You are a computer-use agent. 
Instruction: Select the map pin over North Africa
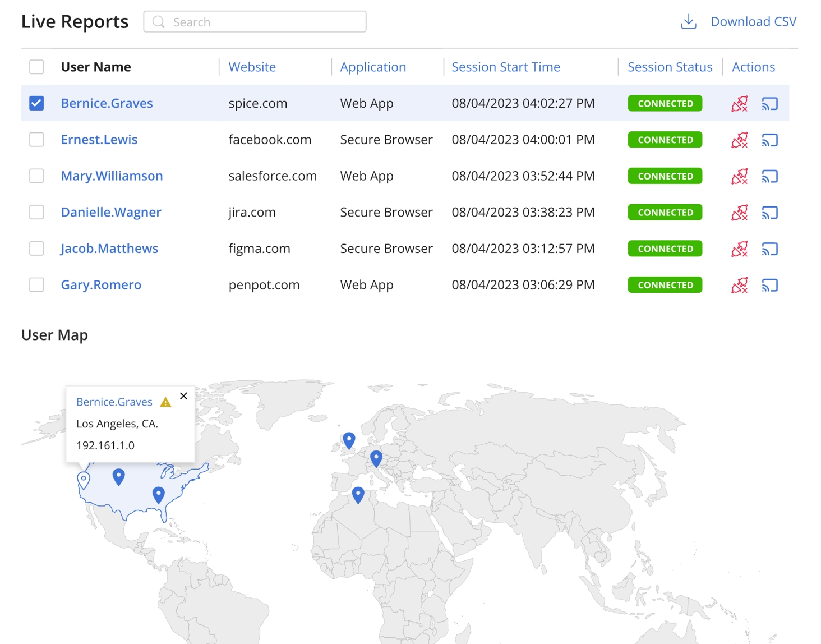358,494
